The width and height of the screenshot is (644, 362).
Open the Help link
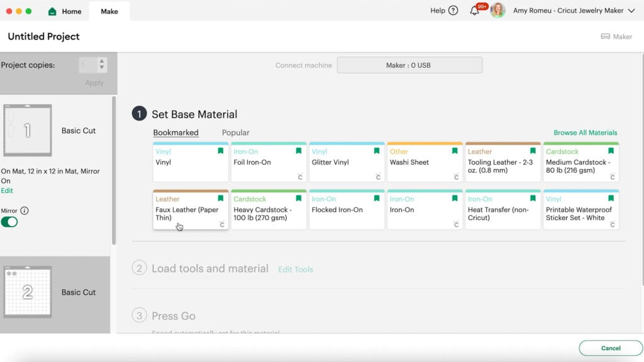(x=438, y=11)
